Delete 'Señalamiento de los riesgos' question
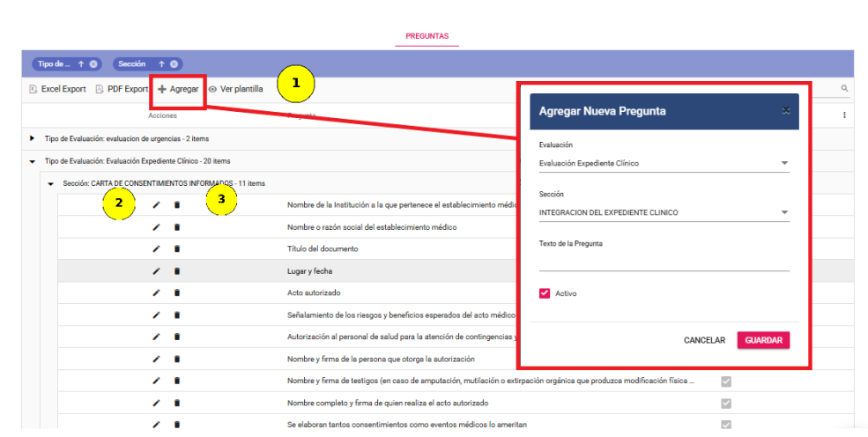Viewport: 868px width, 437px height. pyautogui.click(x=177, y=315)
